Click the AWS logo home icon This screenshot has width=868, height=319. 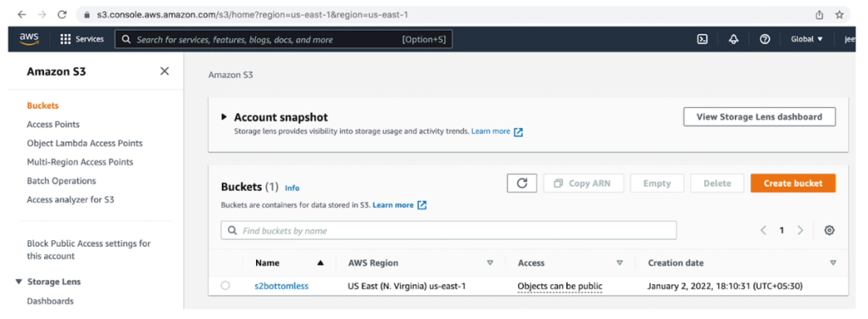point(30,39)
